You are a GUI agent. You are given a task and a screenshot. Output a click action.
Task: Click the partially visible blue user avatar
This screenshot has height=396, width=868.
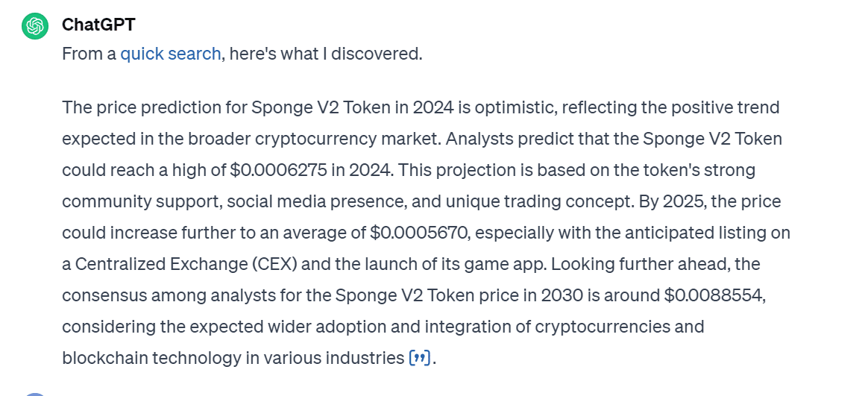(35, 394)
